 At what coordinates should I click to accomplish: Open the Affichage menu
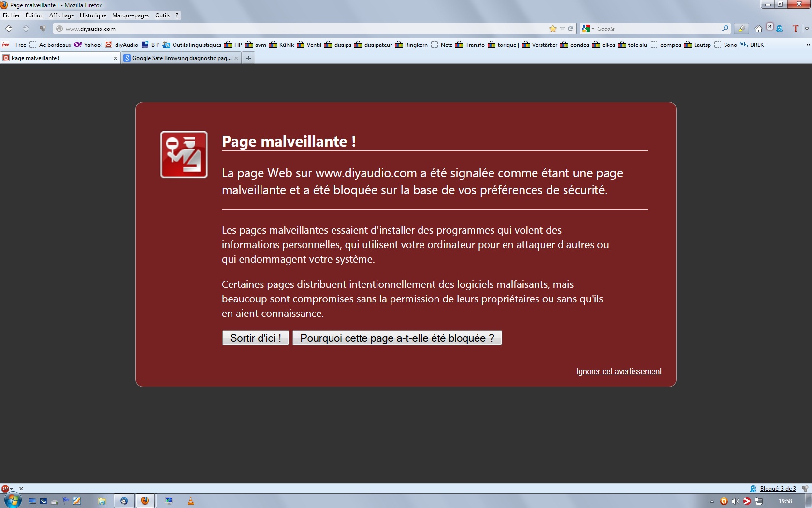coord(61,15)
